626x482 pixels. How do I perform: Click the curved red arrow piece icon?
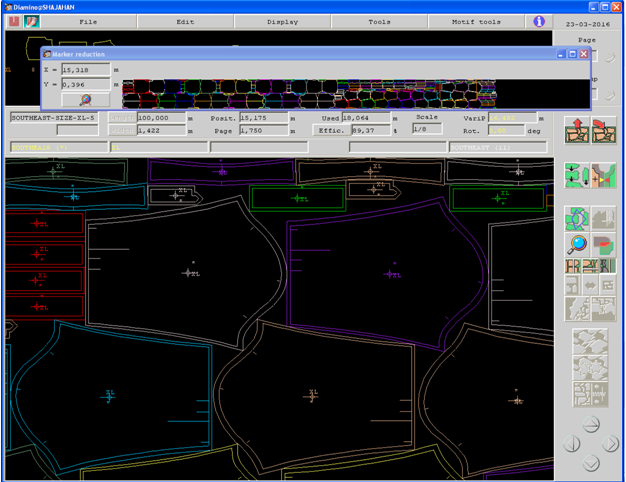(602, 129)
